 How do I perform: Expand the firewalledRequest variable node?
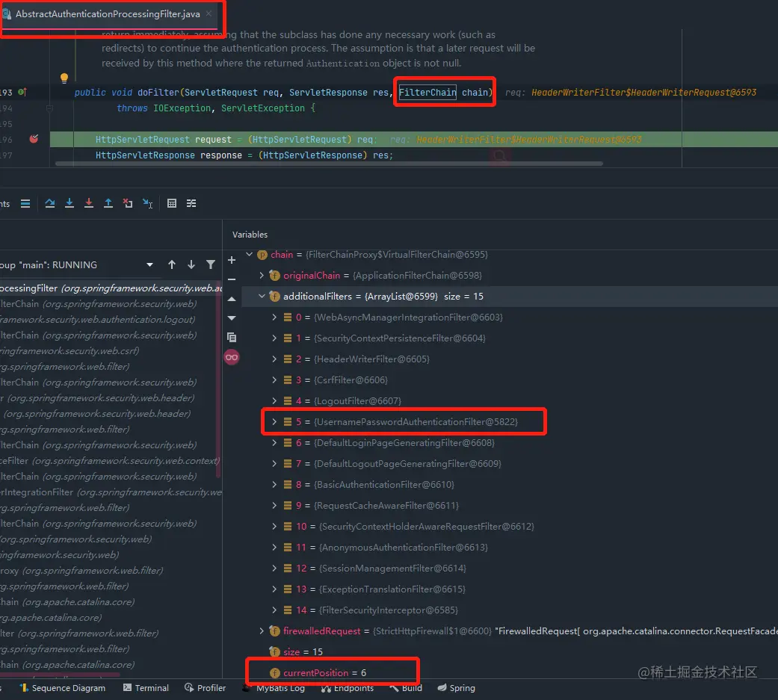tap(262, 631)
